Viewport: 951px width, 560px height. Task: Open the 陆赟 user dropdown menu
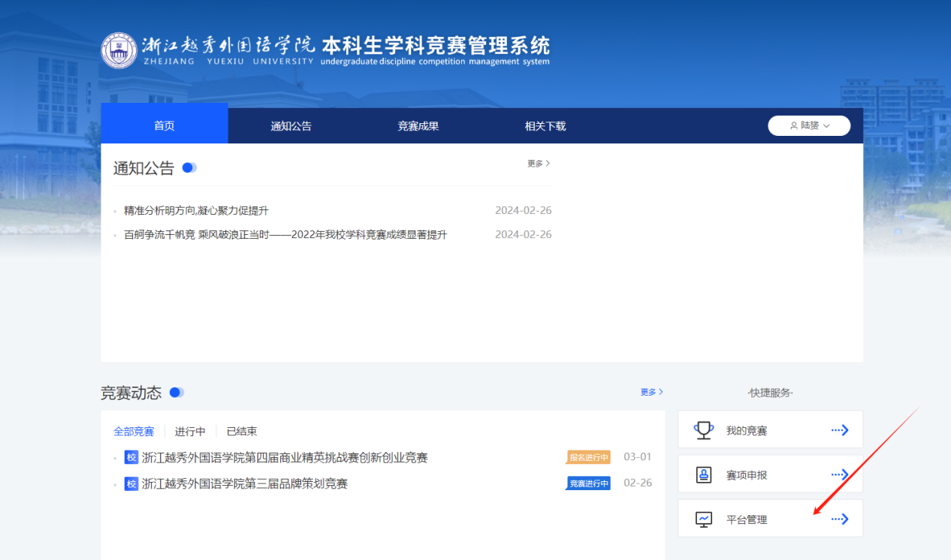[809, 125]
